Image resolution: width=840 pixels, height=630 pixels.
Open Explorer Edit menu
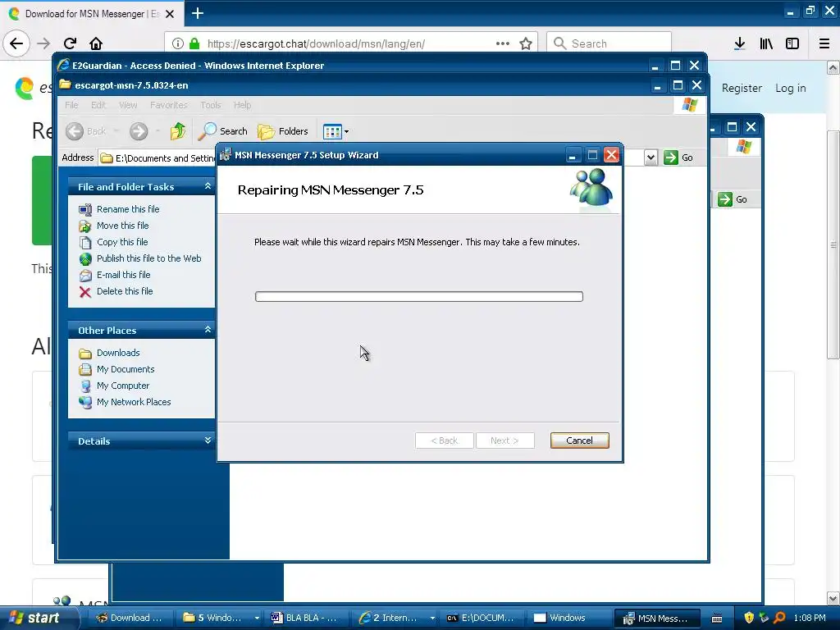tap(98, 105)
